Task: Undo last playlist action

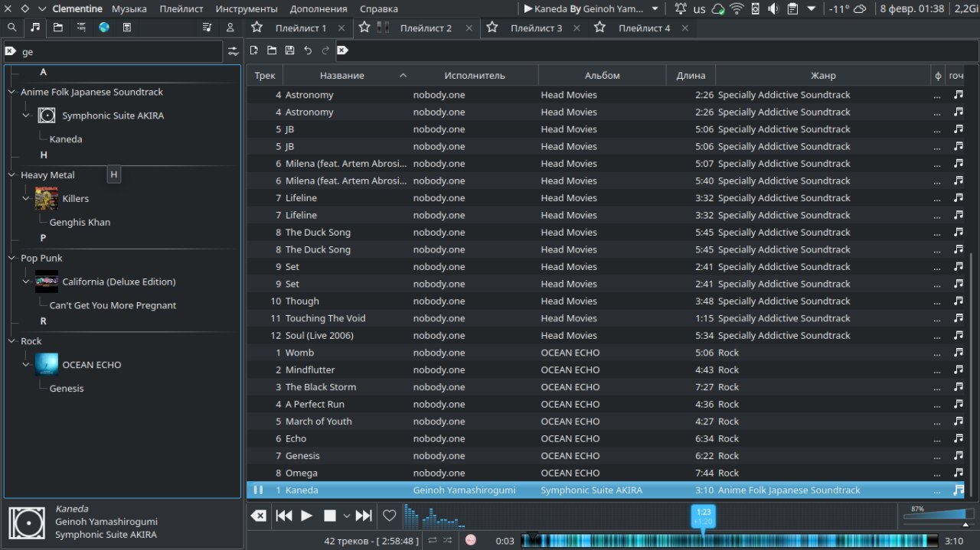Action: pyautogui.click(x=308, y=50)
